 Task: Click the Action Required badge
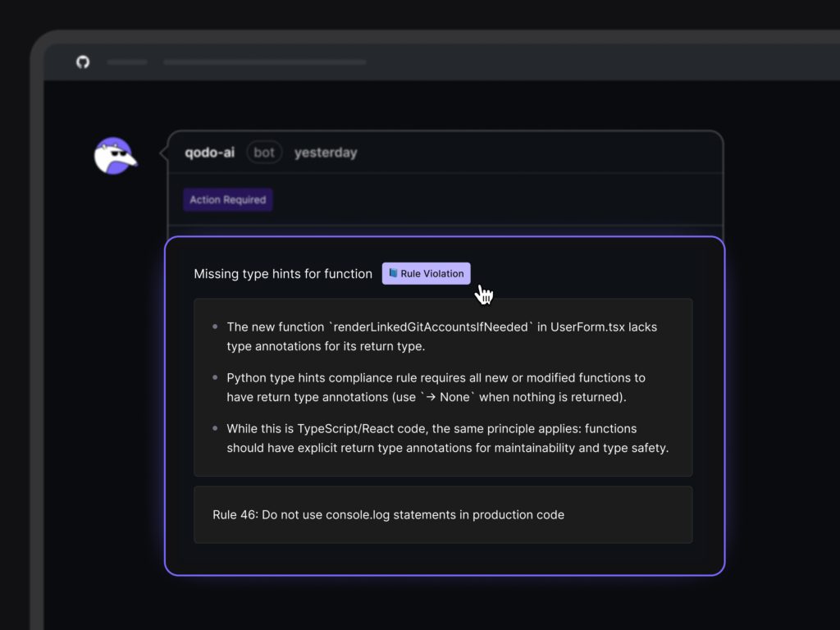coord(228,199)
